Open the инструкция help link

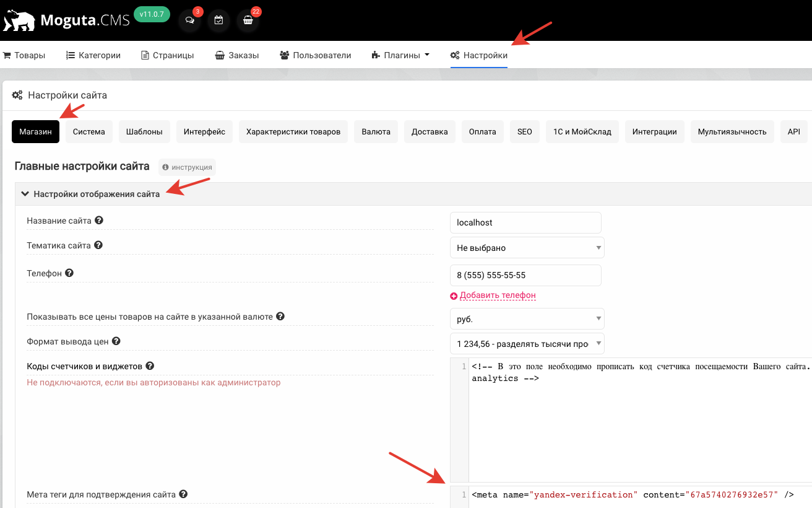[x=188, y=167]
